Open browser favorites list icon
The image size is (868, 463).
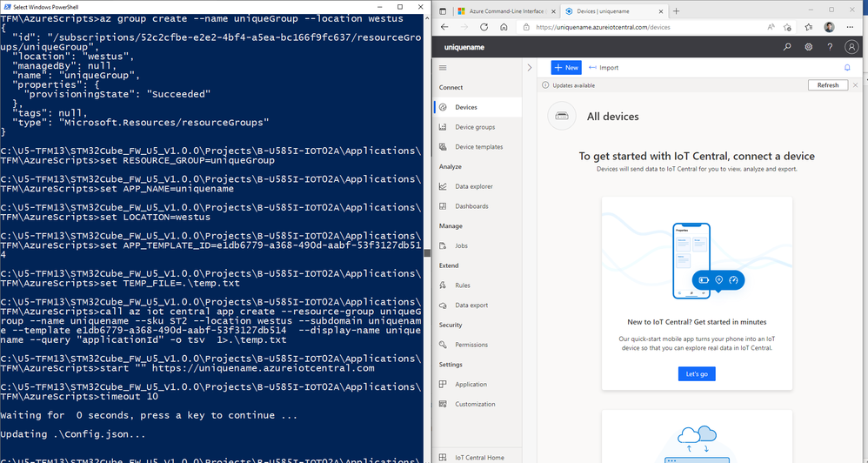(x=809, y=27)
